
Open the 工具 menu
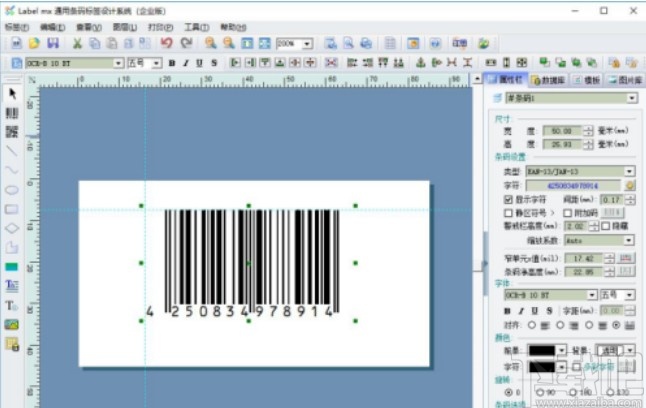coord(197,27)
